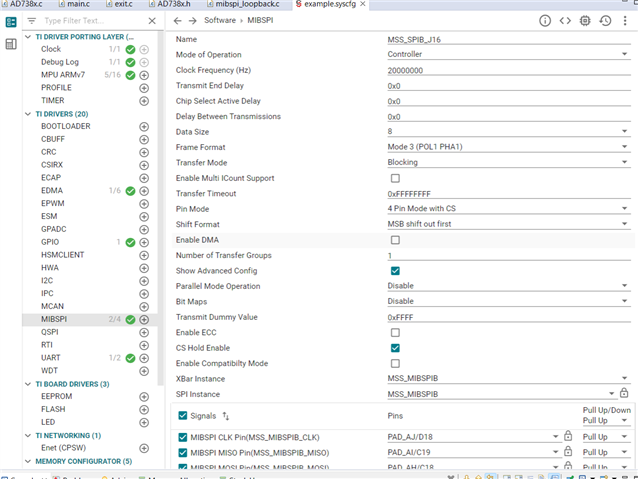This screenshot has height=479, width=638.
Task: Add another MIBSPI instance
Action: click(144, 320)
